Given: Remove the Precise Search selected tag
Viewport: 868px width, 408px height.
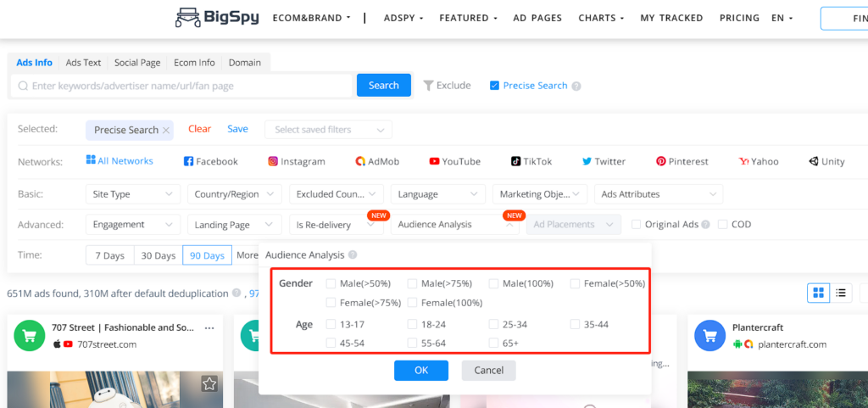Looking at the screenshot, I should point(165,130).
